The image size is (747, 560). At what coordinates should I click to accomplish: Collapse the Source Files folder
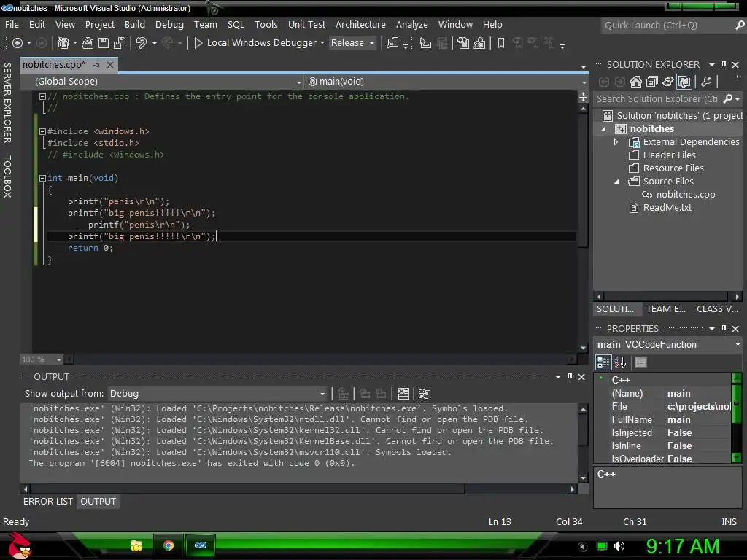tap(616, 182)
